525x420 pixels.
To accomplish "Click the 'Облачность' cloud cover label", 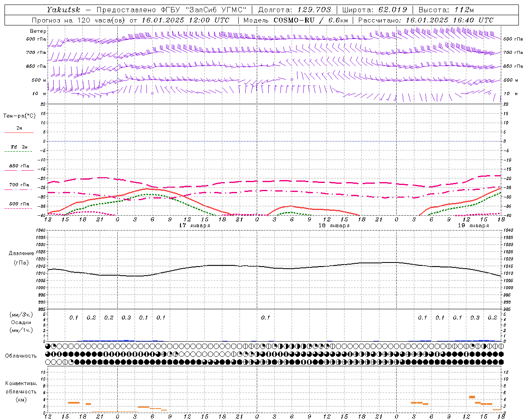I will tap(21, 356).
